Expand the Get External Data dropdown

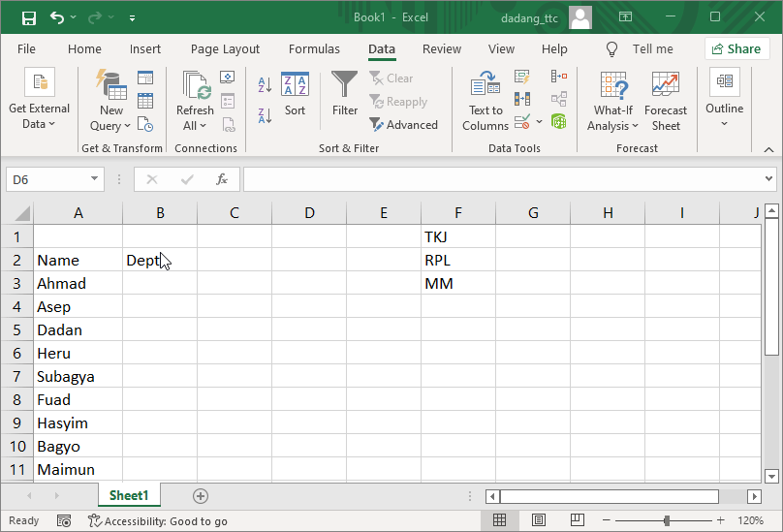(x=39, y=102)
